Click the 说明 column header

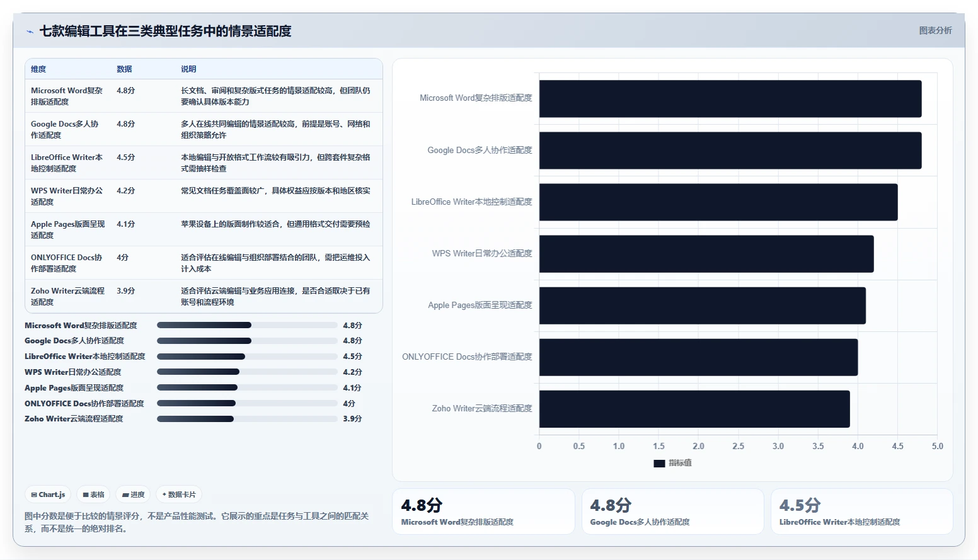pos(188,69)
